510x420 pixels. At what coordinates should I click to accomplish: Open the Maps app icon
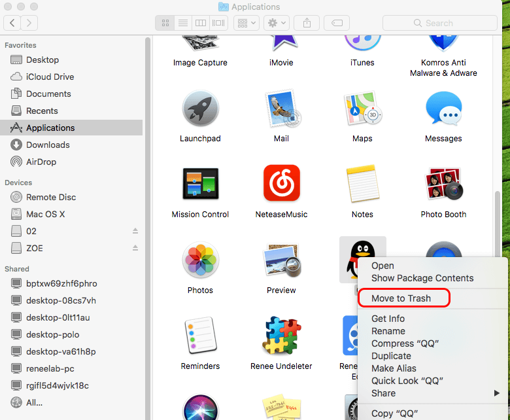click(362, 109)
